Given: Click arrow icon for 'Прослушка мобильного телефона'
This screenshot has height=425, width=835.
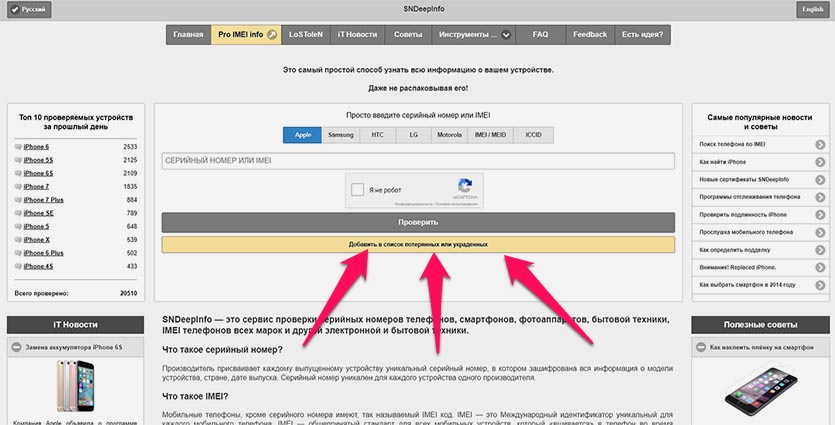Looking at the screenshot, I should pos(820,232).
